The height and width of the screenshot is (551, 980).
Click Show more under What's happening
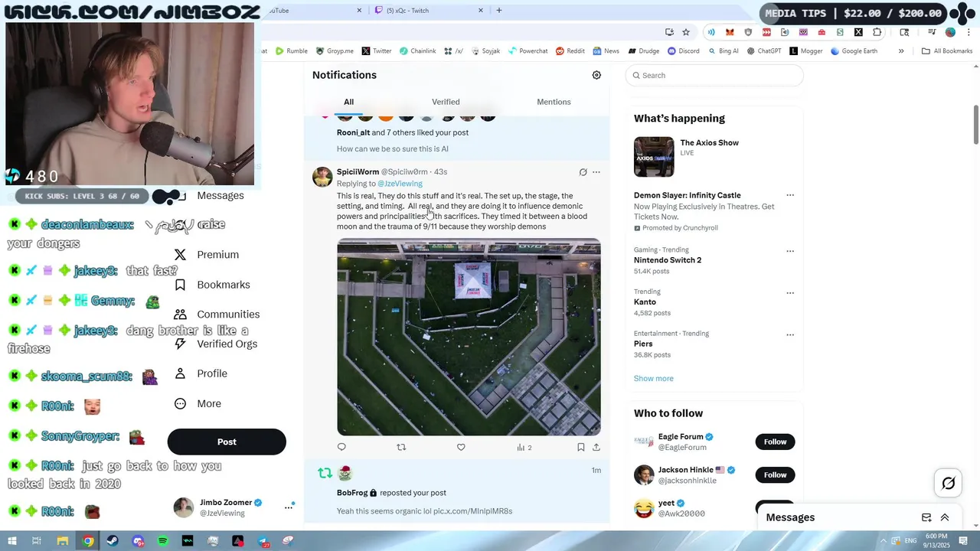[x=654, y=378]
